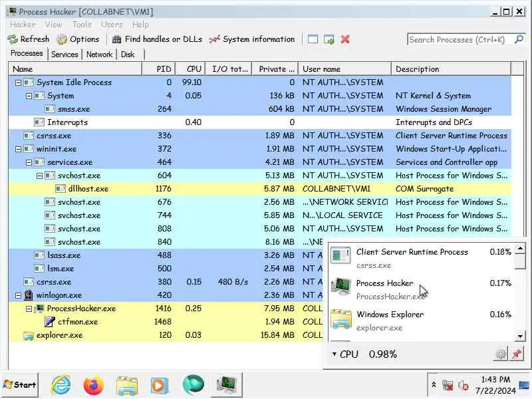The width and height of the screenshot is (532, 399).
Task: Click the find window toolbar icon
Action: (x=313, y=39)
